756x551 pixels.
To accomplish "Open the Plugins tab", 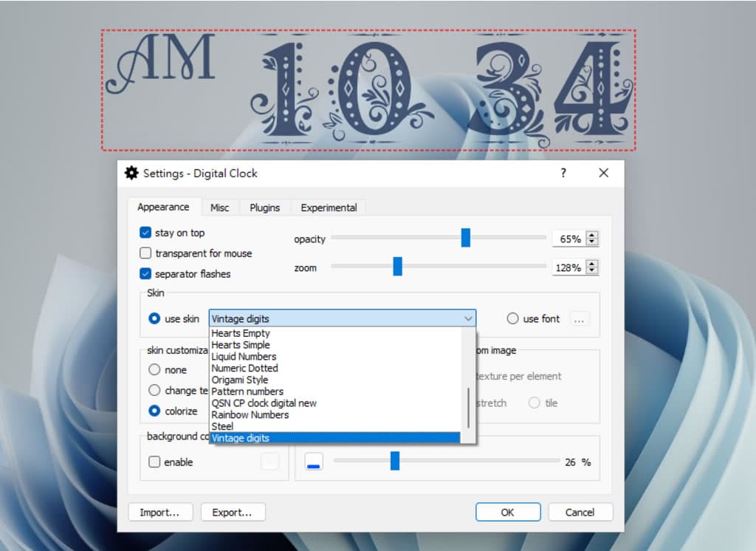I will pyautogui.click(x=265, y=208).
